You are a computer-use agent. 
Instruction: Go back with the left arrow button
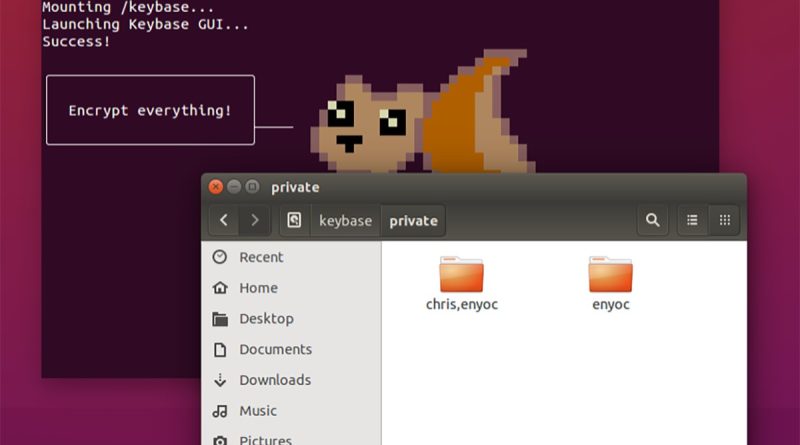[x=224, y=220]
